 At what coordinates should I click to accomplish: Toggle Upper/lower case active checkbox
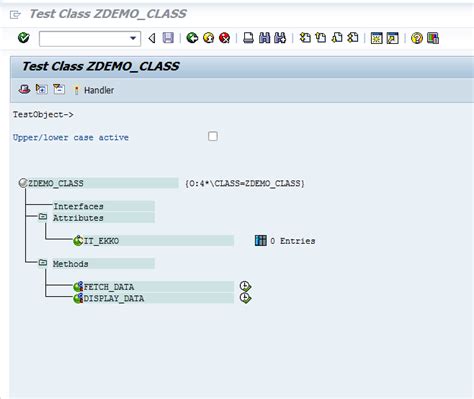(x=213, y=136)
